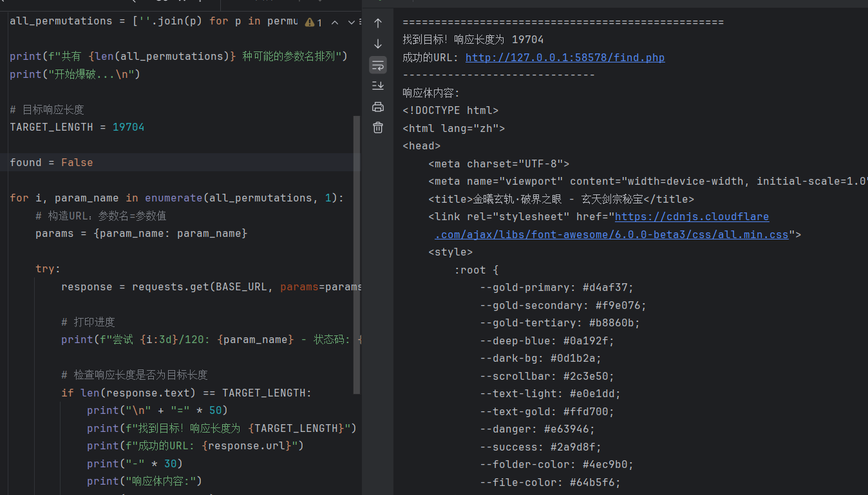Print the console output with printer icon

tap(378, 107)
